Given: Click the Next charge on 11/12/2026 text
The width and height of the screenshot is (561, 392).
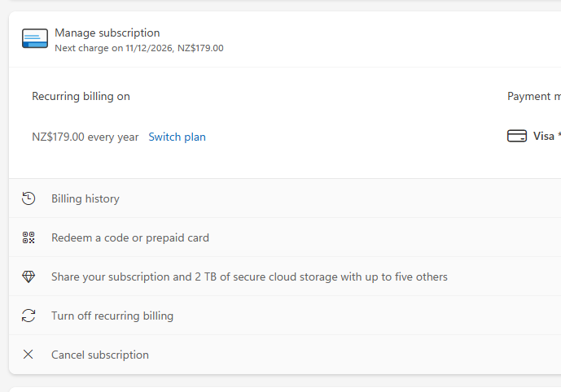Looking at the screenshot, I should [x=139, y=48].
